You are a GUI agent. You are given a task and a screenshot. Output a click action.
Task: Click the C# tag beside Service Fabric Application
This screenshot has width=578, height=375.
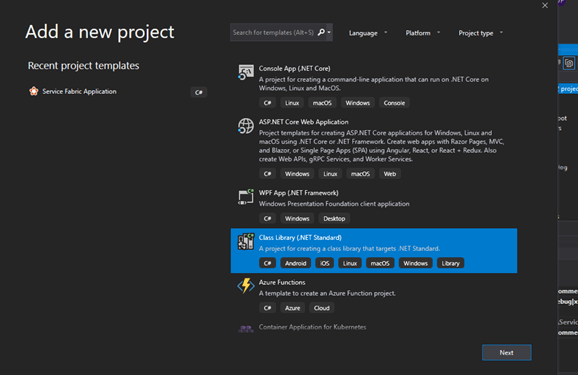199,92
